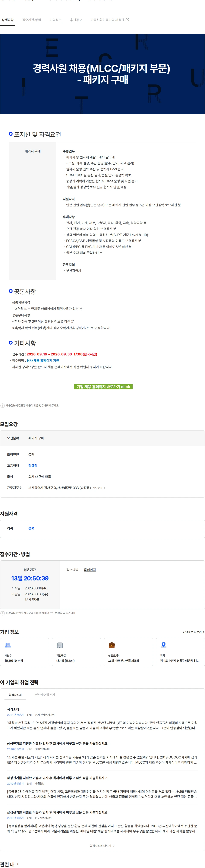
Task: Click the 산업(업종) briefcase icon
Action: coord(112,645)
